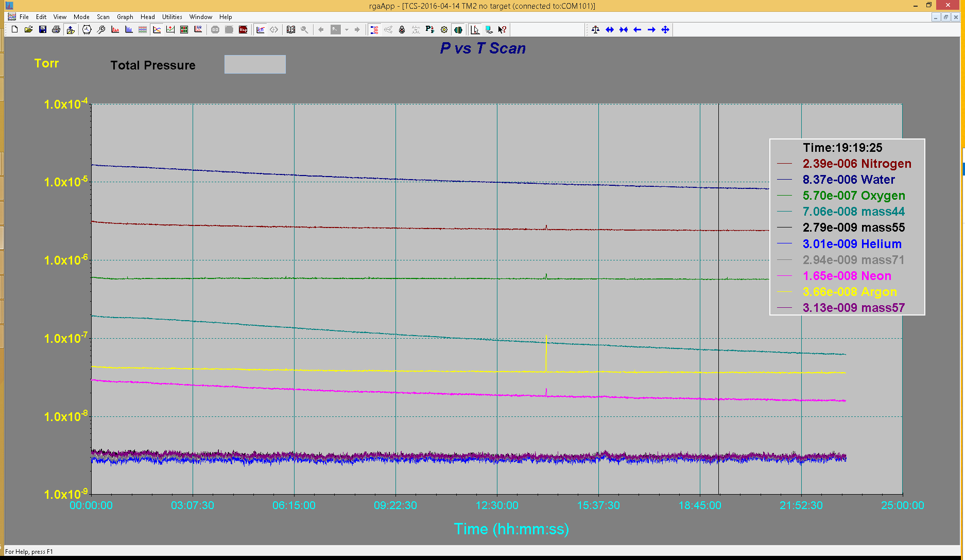Switch to table scan mode
This screenshot has width=965, height=560.
[143, 30]
